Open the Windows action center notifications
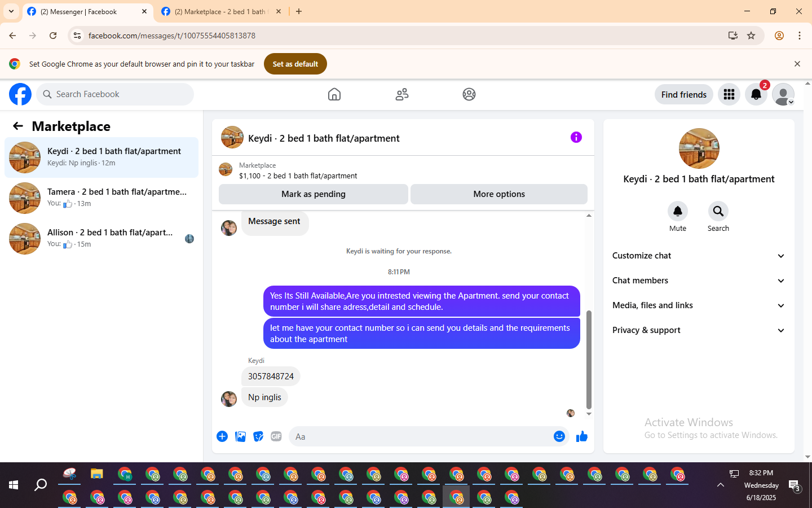812x508 pixels. point(795,485)
